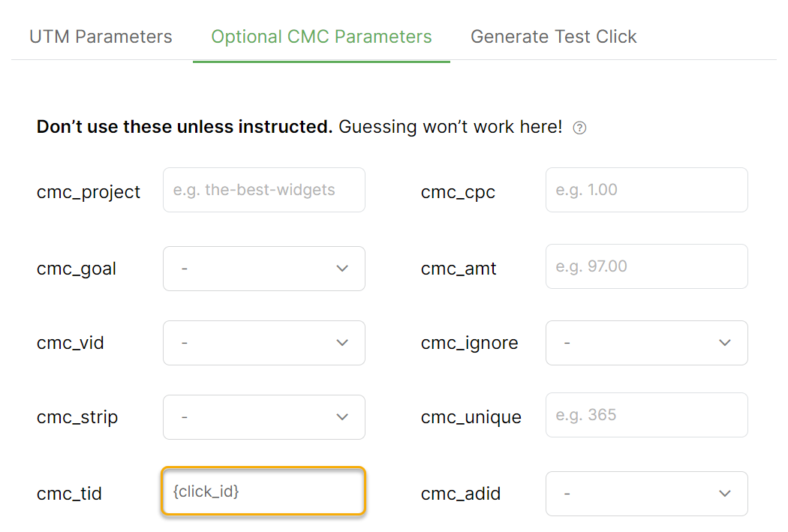
Task: Click the cmc_ignore chevron arrow
Action: pyautogui.click(x=725, y=343)
